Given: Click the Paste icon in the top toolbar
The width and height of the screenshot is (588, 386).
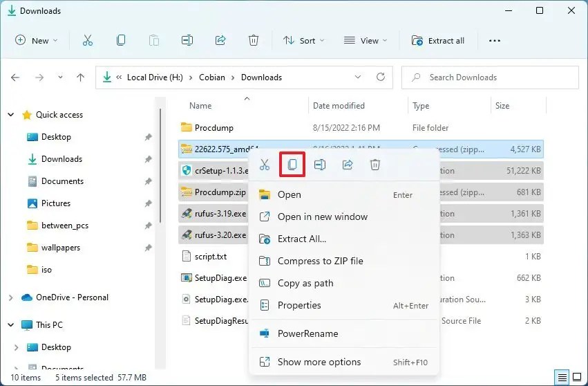Looking at the screenshot, I should point(154,40).
